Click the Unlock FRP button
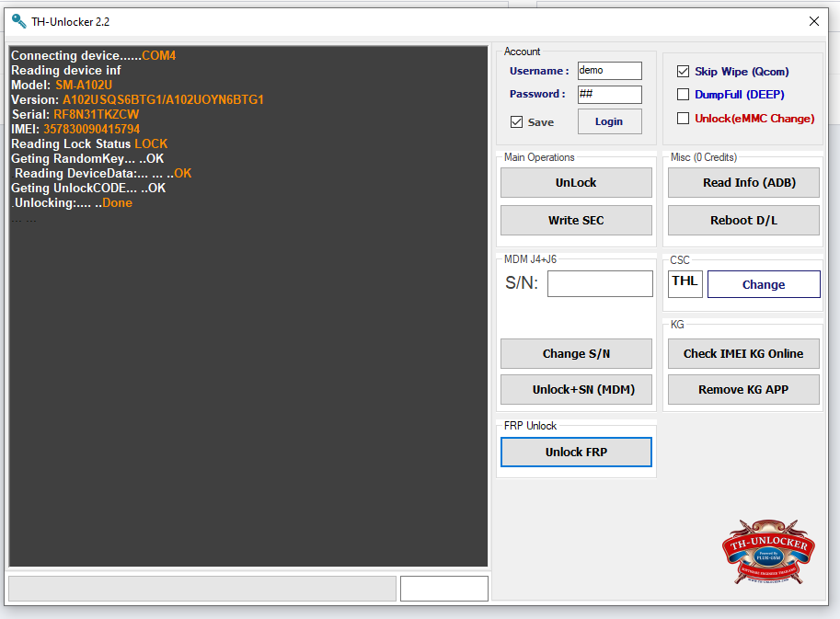Viewport: 840px width, 619px height. pyautogui.click(x=576, y=452)
